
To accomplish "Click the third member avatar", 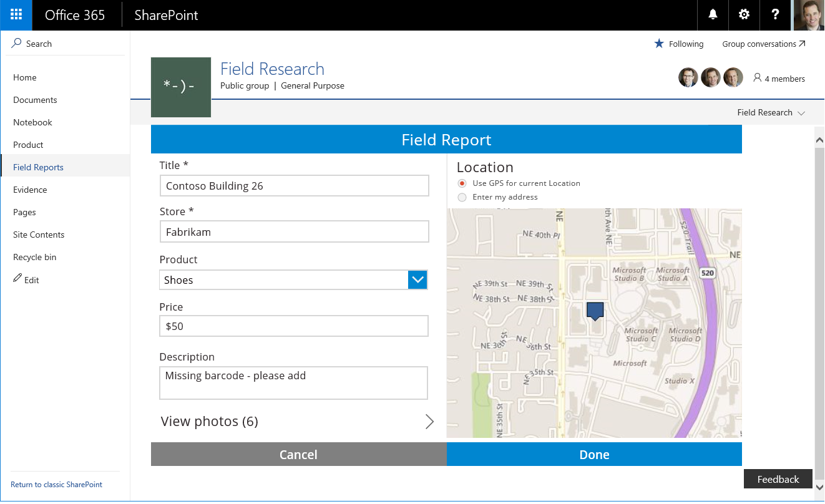I will pyautogui.click(x=733, y=77).
